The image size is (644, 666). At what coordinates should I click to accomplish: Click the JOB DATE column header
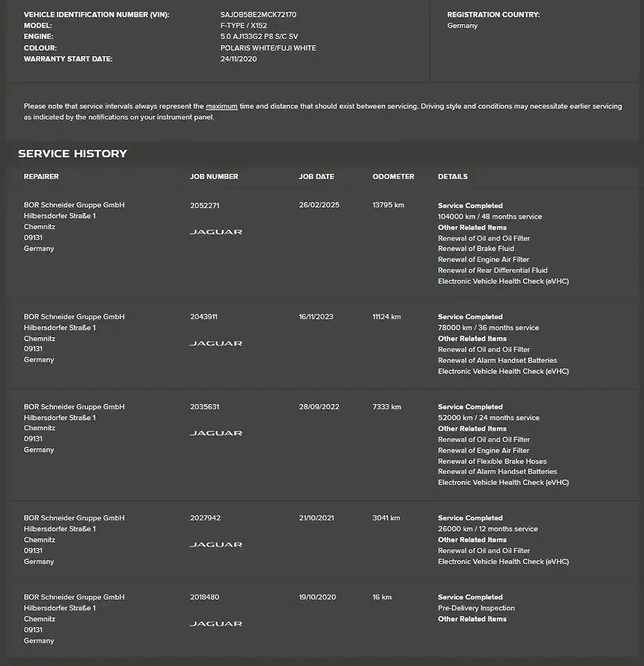(316, 176)
